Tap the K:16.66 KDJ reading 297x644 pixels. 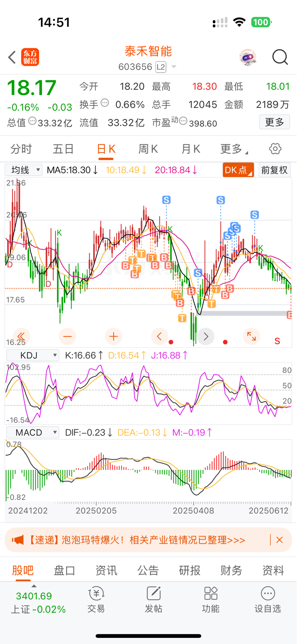click(84, 355)
